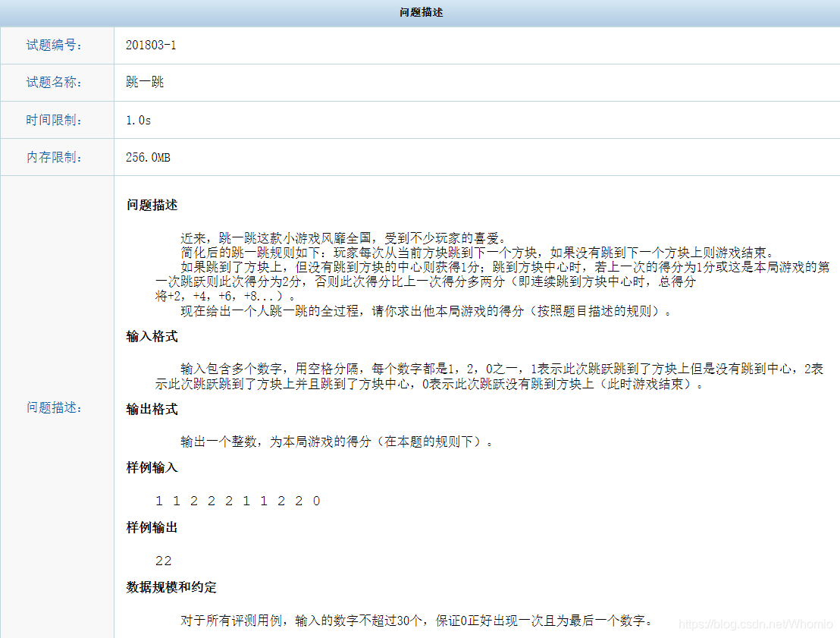Select the 试题编号 label
Viewport: 840px width, 638px height.
click(54, 45)
